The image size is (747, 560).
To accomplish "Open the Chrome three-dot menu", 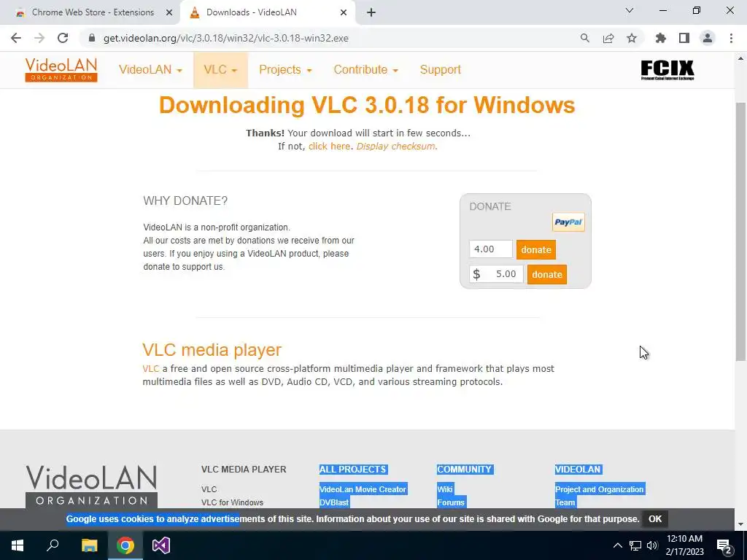I will (x=731, y=38).
